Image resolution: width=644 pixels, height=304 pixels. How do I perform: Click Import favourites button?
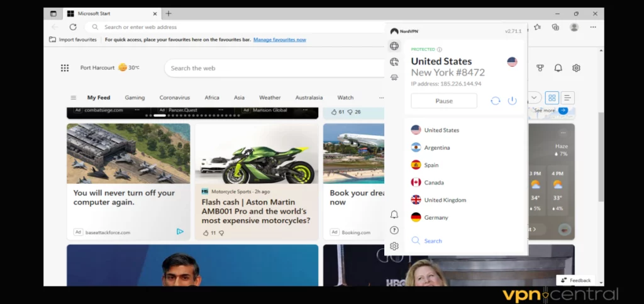coord(73,40)
